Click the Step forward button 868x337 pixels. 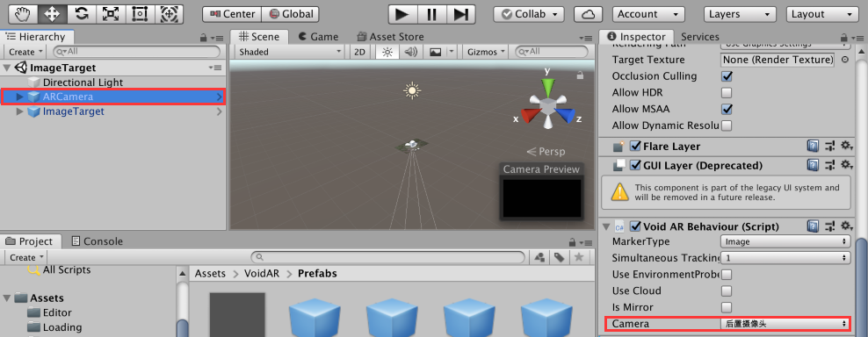460,14
